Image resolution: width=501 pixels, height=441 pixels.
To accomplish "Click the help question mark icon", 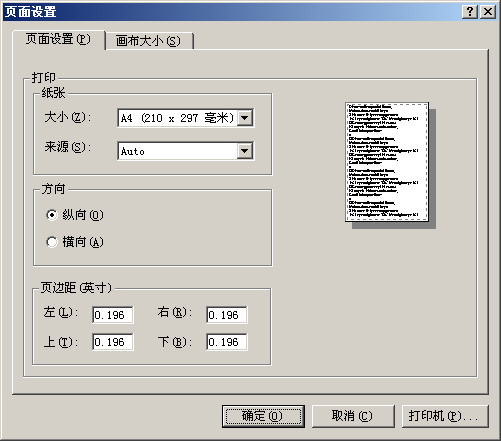I will coord(470,12).
